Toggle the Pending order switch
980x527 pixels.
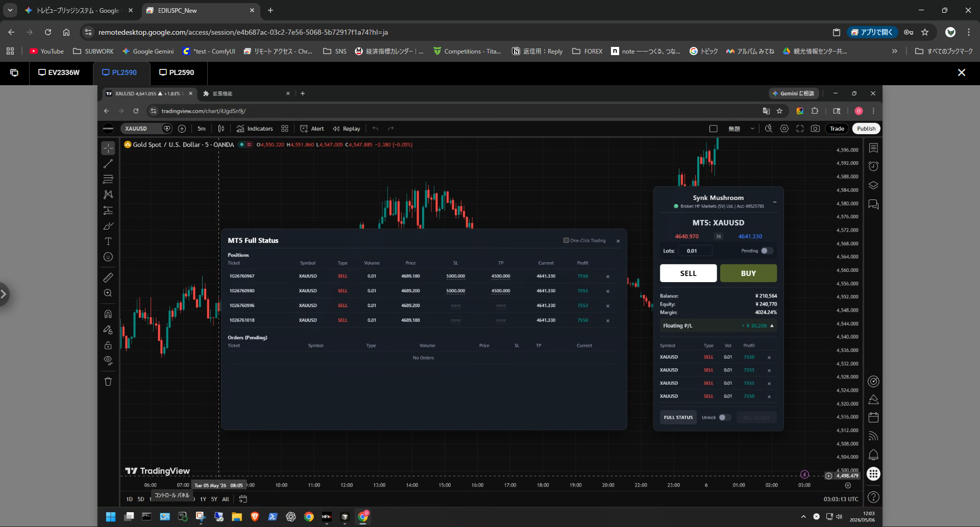click(x=767, y=250)
